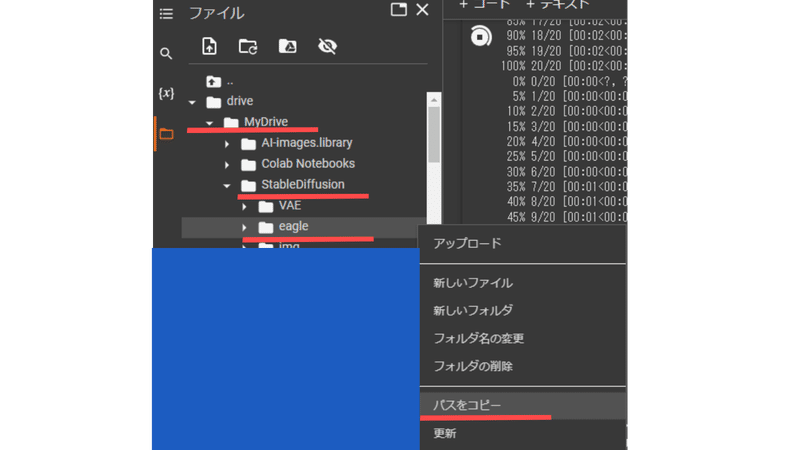Click the upload file icon
This screenshot has height=450, width=800.
(209, 46)
